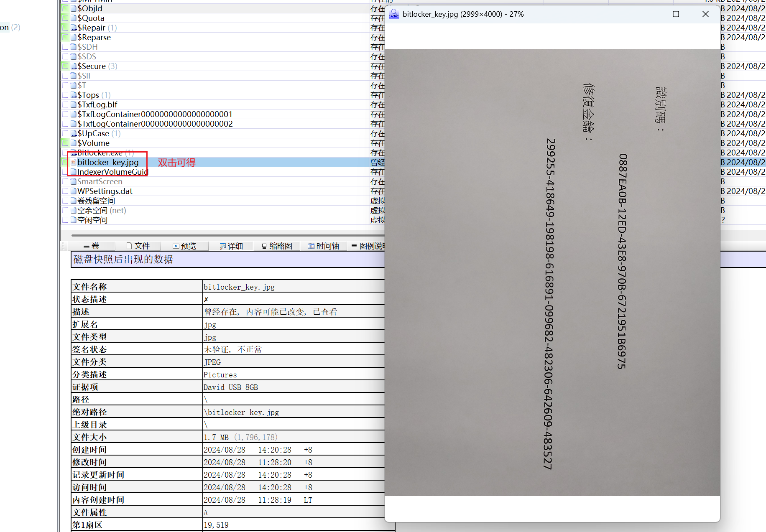Click the legend icon on the 图例说明 tab
This screenshot has width=766, height=532.
click(353, 246)
